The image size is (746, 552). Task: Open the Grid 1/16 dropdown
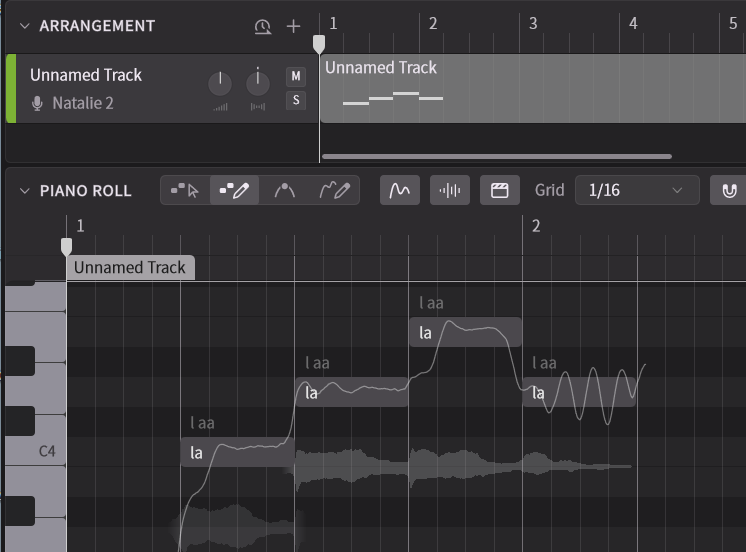click(x=637, y=190)
